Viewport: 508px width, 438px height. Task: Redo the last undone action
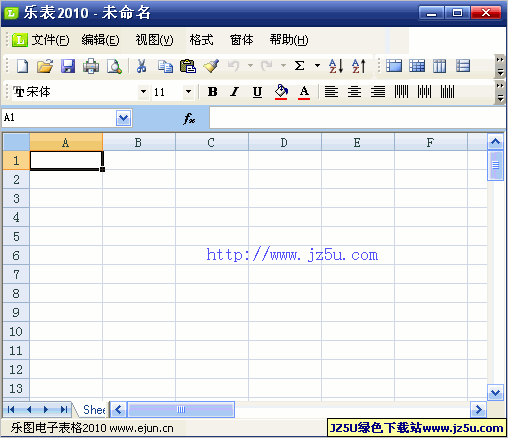point(267,66)
